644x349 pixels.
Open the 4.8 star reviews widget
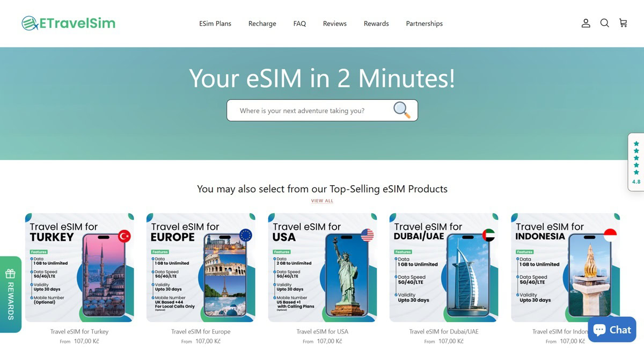636,162
